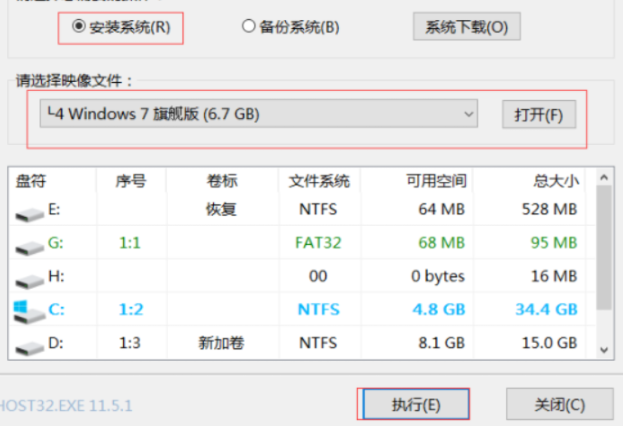This screenshot has height=426, width=623.
Task: Select the 备份系统(B) radio button
Action: [250, 27]
